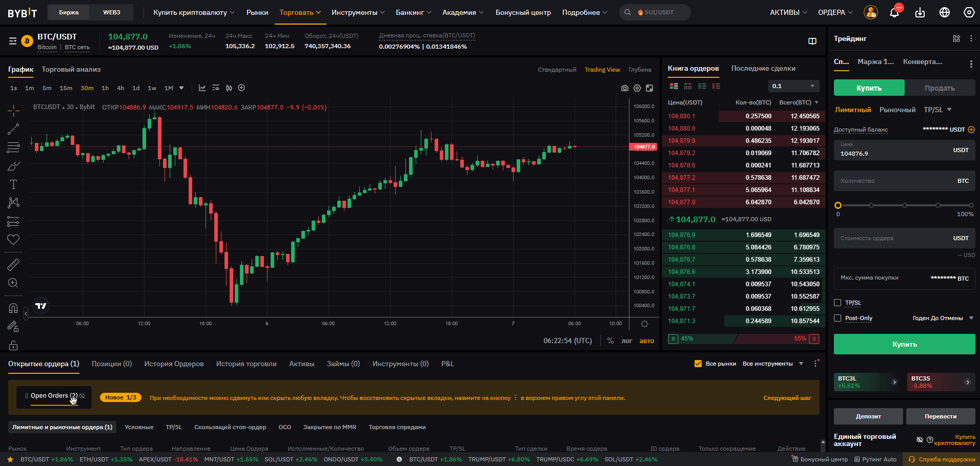The width and height of the screenshot is (980, 466).
Task: Open notifications bell icon
Action: [894, 12]
